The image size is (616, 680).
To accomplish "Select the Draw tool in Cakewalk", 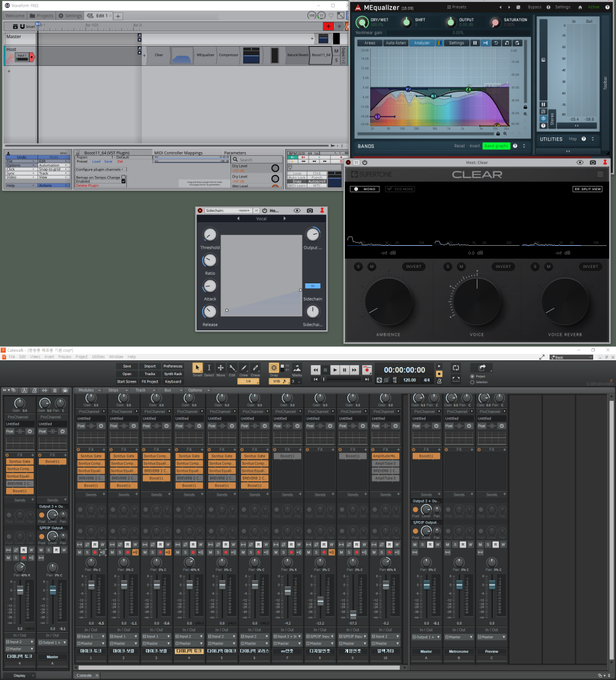I will coord(244,368).
